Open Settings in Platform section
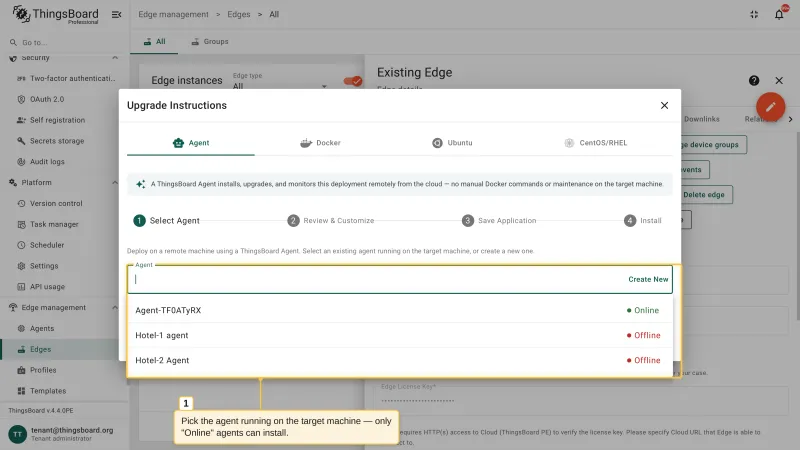The image size is (800, 450). pos(64,266)
